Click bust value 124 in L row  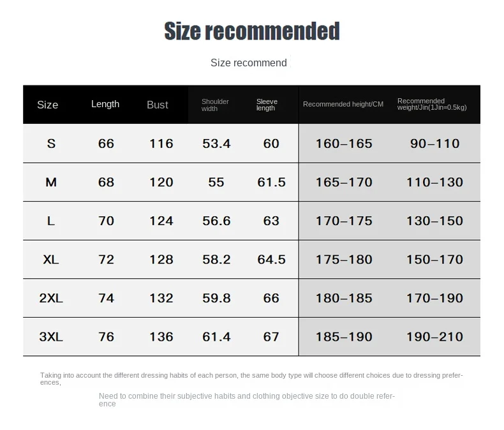(x=161, y=221)
